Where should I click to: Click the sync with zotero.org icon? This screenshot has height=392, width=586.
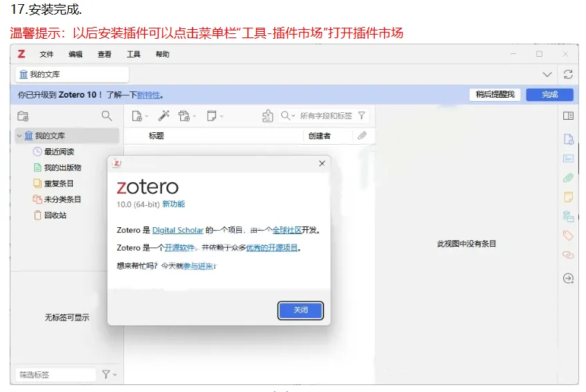tap(569, 74)
